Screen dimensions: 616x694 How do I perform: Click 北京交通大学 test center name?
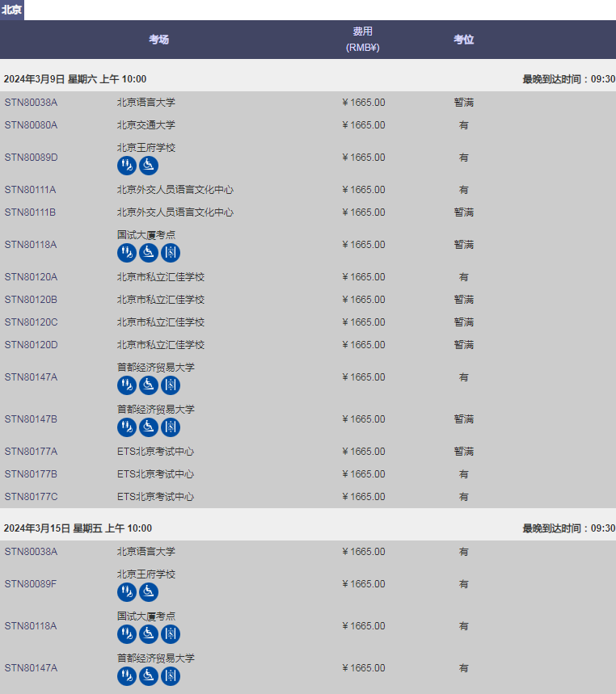[x=146, y=125]
